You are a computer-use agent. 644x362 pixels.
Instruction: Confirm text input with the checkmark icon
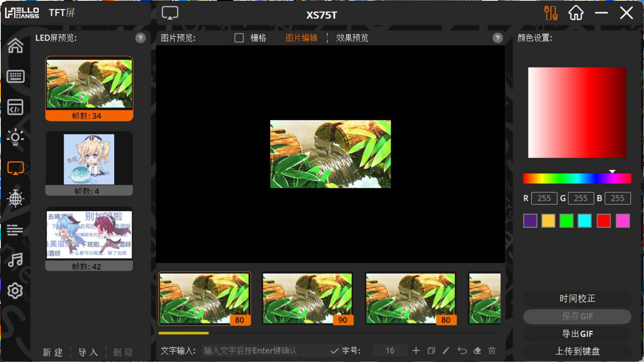(334, 351)
